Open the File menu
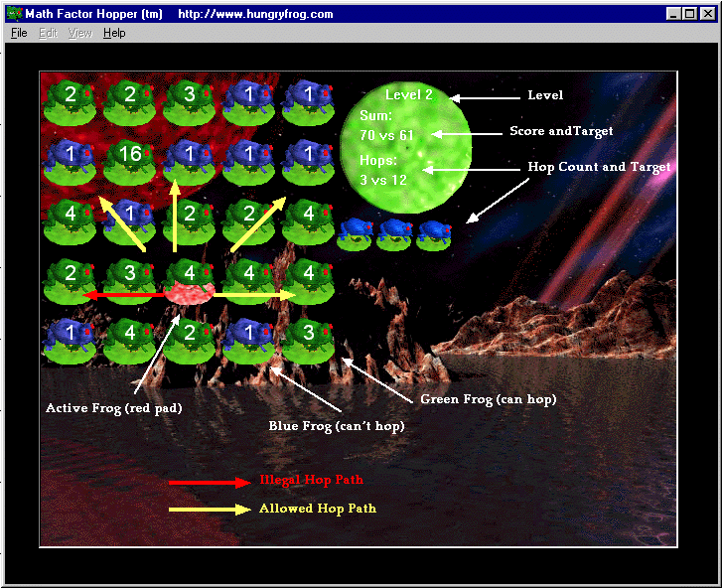 19,33
